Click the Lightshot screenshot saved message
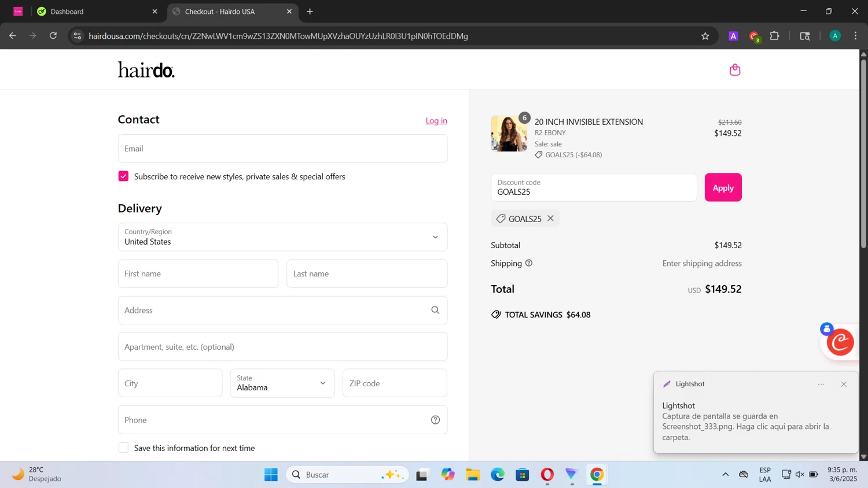This screenshot has height=488, width=868. pyautogui.click(x=746, y=427)
